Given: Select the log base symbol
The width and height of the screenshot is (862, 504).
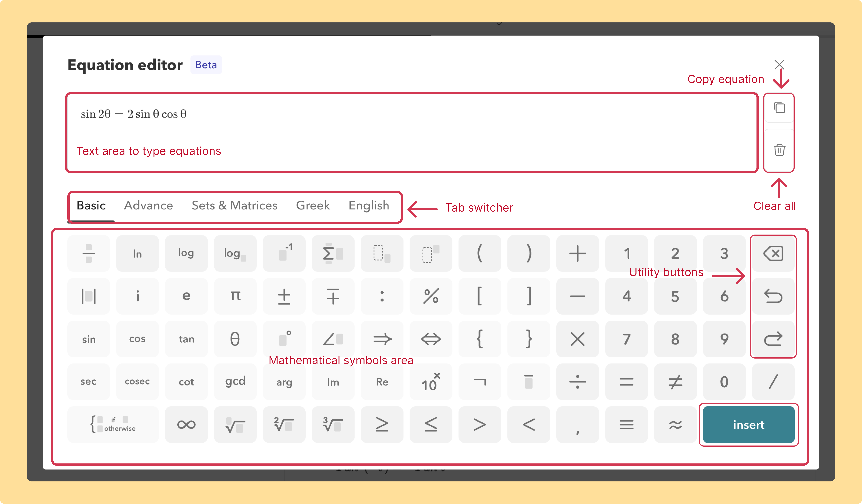Looking at the screenshot, I should click(x=235, y=253).
